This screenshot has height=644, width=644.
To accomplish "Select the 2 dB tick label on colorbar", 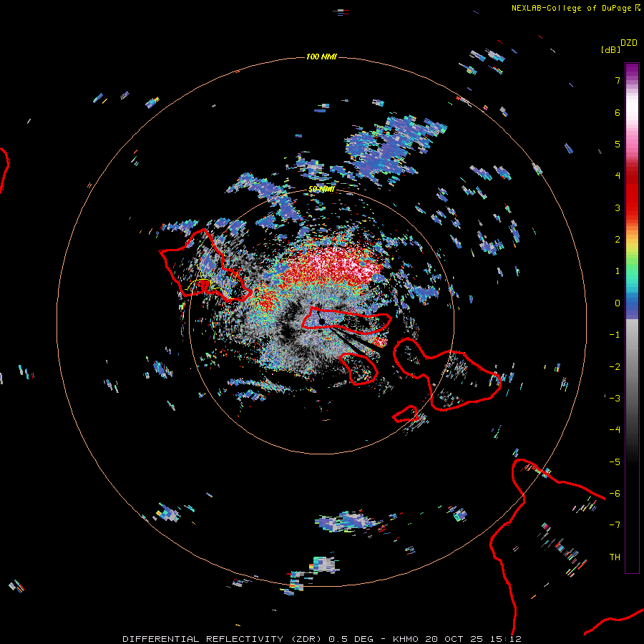I will pyautogui.click(x=618, y=240).
